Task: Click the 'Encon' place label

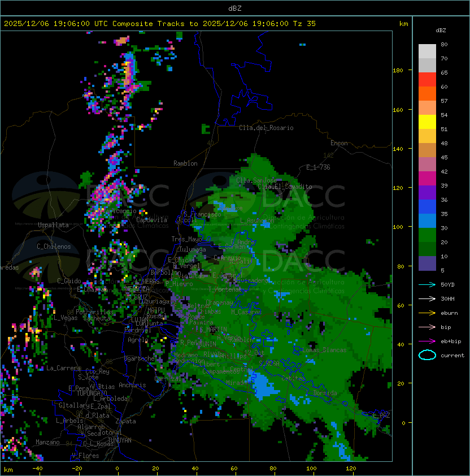Action: (339, 143)
